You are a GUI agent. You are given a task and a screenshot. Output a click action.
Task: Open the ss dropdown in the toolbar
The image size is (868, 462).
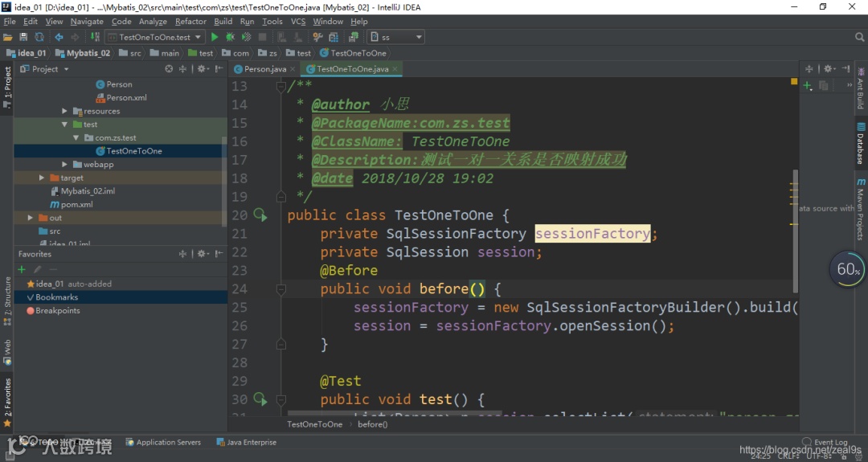coord(395,37)
